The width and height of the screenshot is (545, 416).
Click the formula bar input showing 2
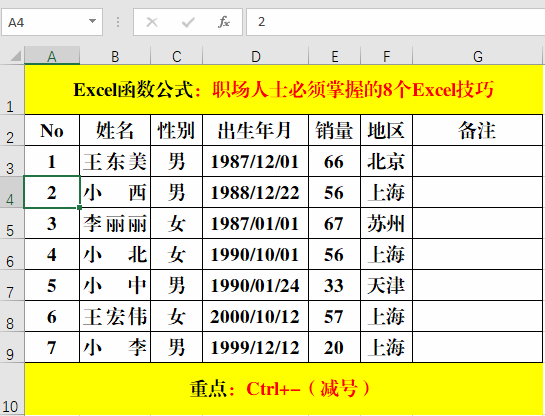tap(396, 22)
